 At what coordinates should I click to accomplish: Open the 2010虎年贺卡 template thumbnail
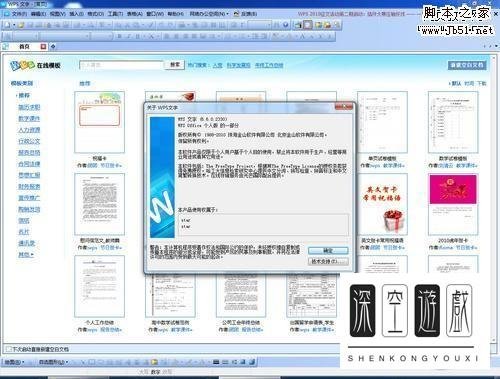pos(453,204)
